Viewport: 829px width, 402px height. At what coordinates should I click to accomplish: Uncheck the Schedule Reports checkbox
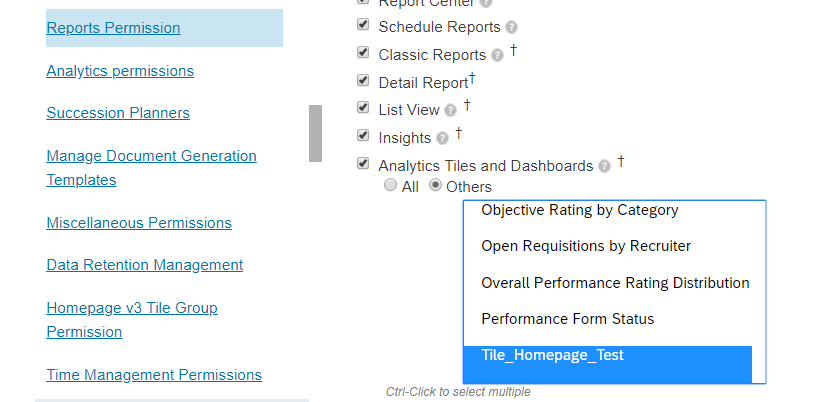point(363,24)
